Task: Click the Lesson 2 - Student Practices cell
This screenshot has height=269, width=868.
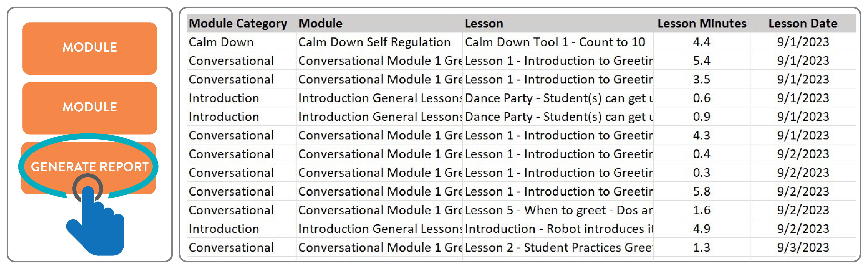Action: (x=558, y=247)
